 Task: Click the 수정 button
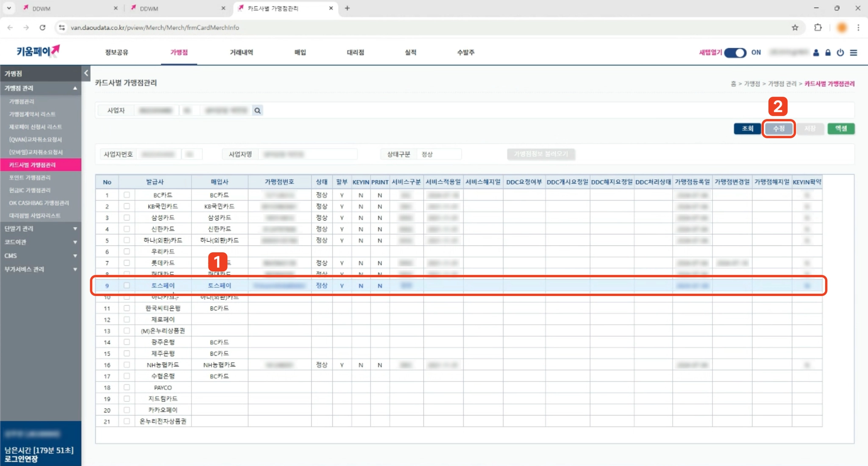779,128
